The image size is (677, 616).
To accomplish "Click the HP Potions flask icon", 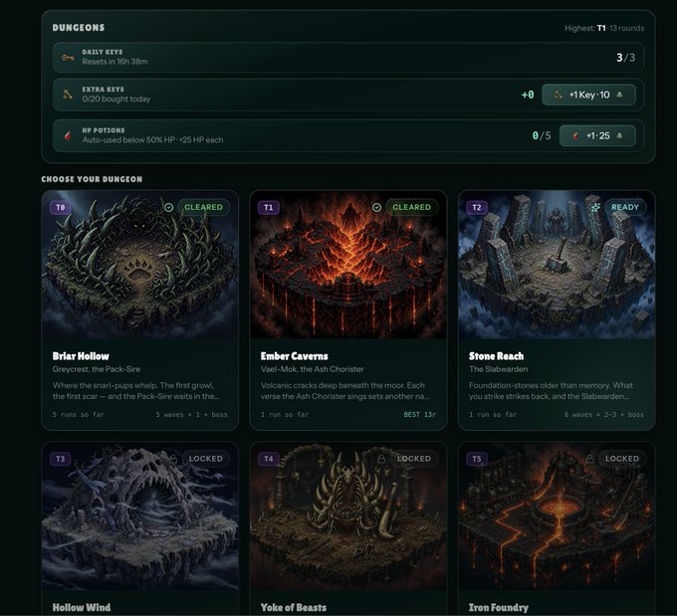I will click(x=68, y=135).
